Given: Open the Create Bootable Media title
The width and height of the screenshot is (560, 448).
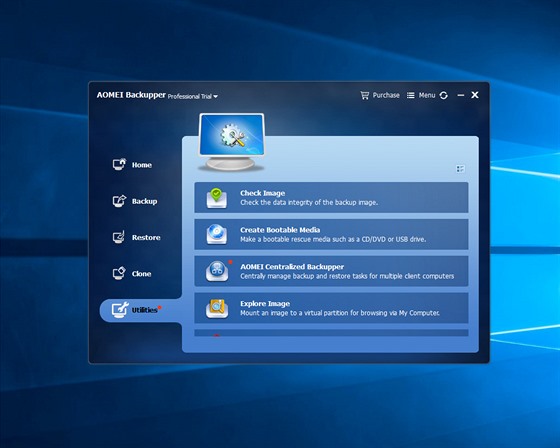Looking at the screenshot, I should (280, 230).
